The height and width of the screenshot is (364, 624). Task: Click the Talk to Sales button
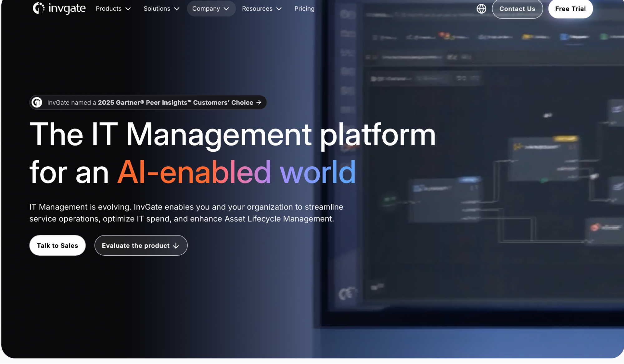tap(57, 245)
